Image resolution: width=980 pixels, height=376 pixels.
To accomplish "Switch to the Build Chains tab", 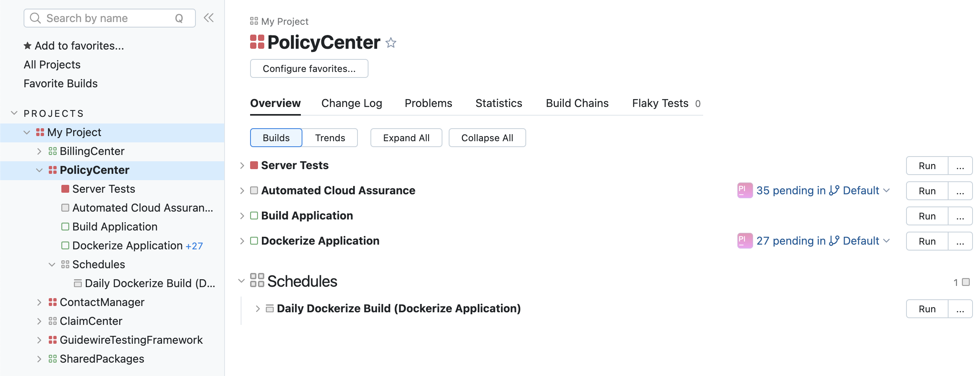I will point(577,103).
